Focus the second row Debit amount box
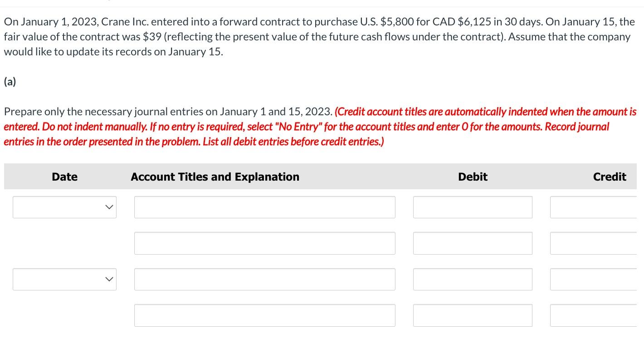 (473, 243)
